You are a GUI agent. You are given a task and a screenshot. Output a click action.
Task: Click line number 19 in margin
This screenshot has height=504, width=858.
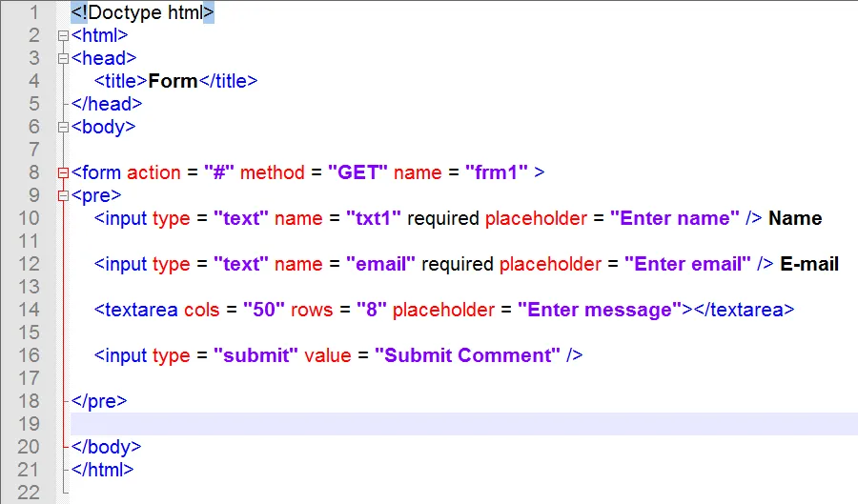pyautogui.click(x=29, y=424)
